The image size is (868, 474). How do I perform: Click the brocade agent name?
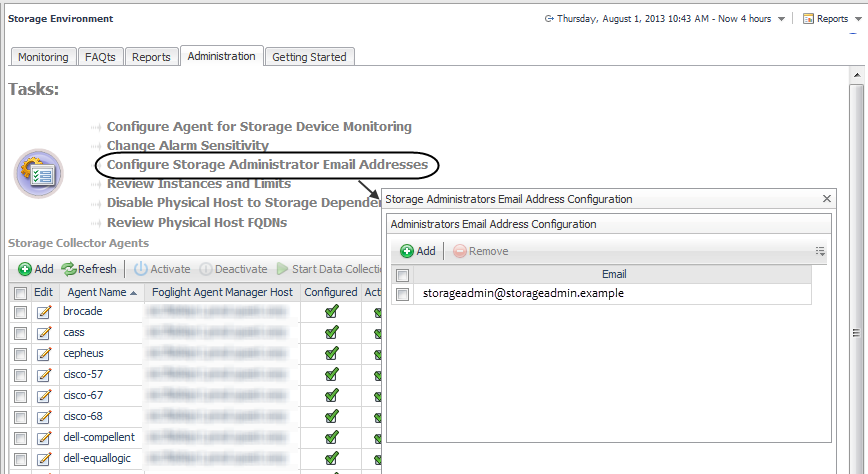(83, 311)
